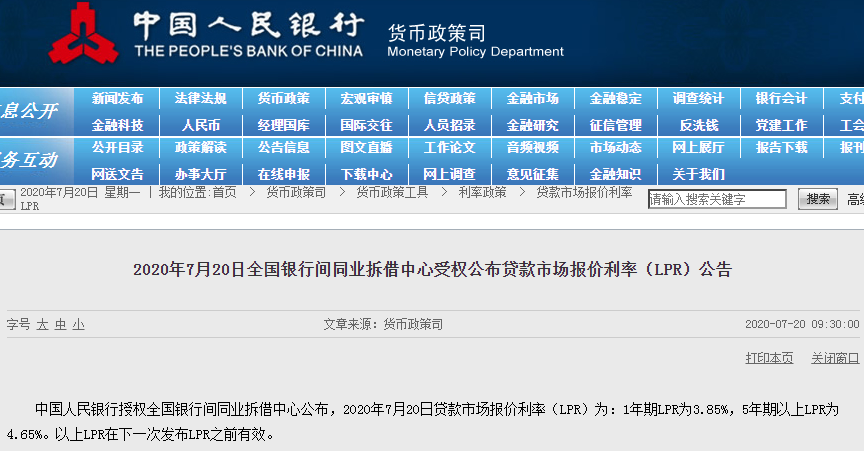The width and height of the screenshot is (864, 451).
Task: Open 利率政策 breadcrumb link
Action: [482, 192]
